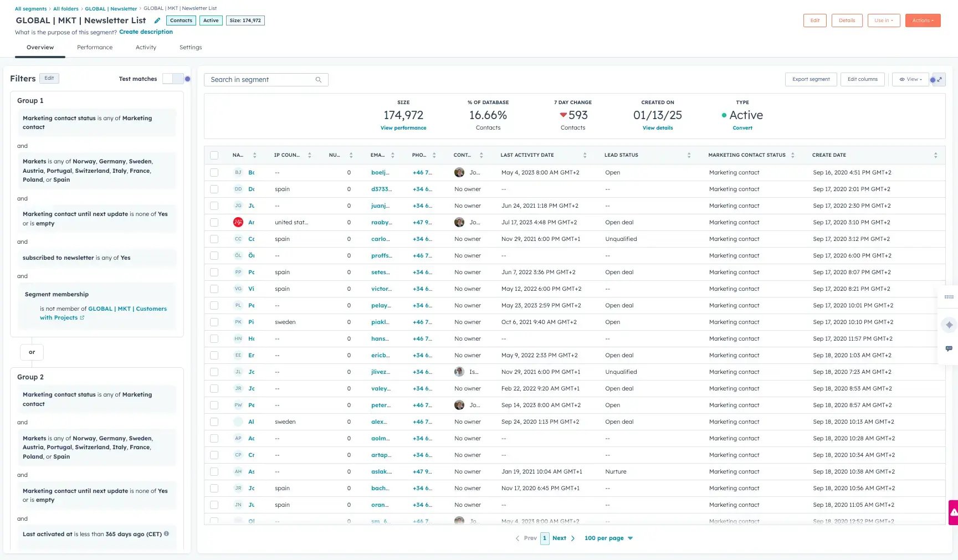Open the Settings tab
Image resolution: width=958 pixels, height=560 pixels.
(x=191, y=48)
